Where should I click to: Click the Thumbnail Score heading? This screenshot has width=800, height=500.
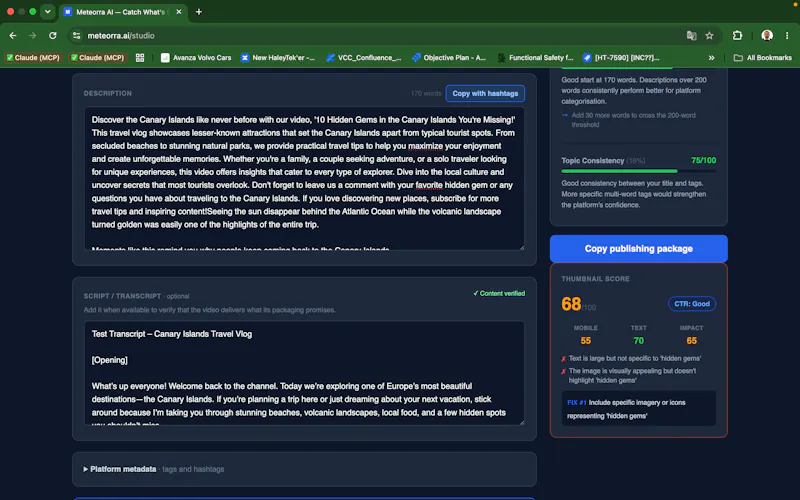[595, 279]
